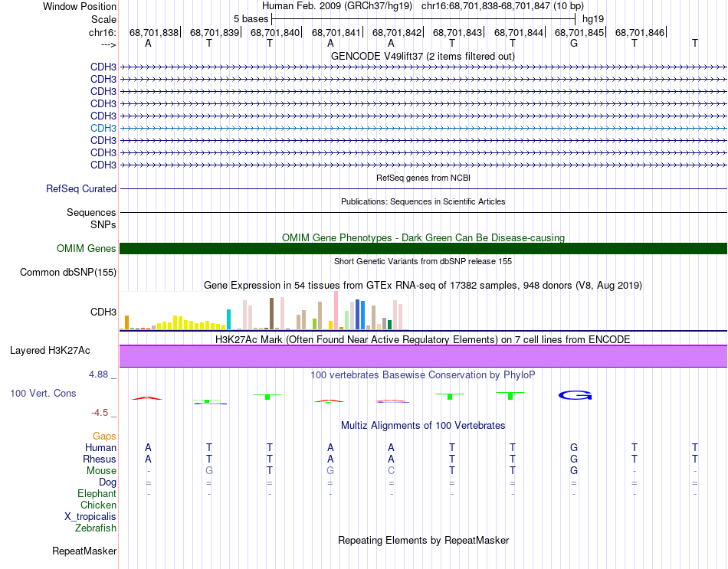Image resolution: width=728 pixels, height=569 pixels.
Task: Click the Common dbSNP(155) track label
Action: point(67,273)
